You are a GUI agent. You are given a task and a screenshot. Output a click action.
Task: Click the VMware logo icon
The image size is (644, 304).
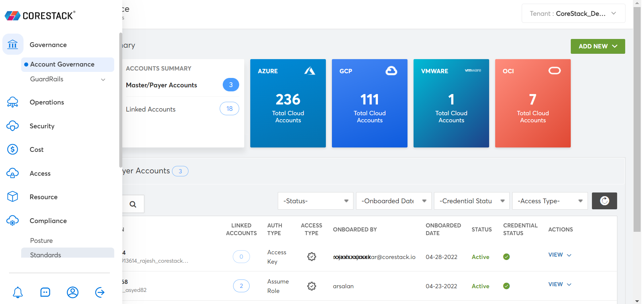pos(473,70)
